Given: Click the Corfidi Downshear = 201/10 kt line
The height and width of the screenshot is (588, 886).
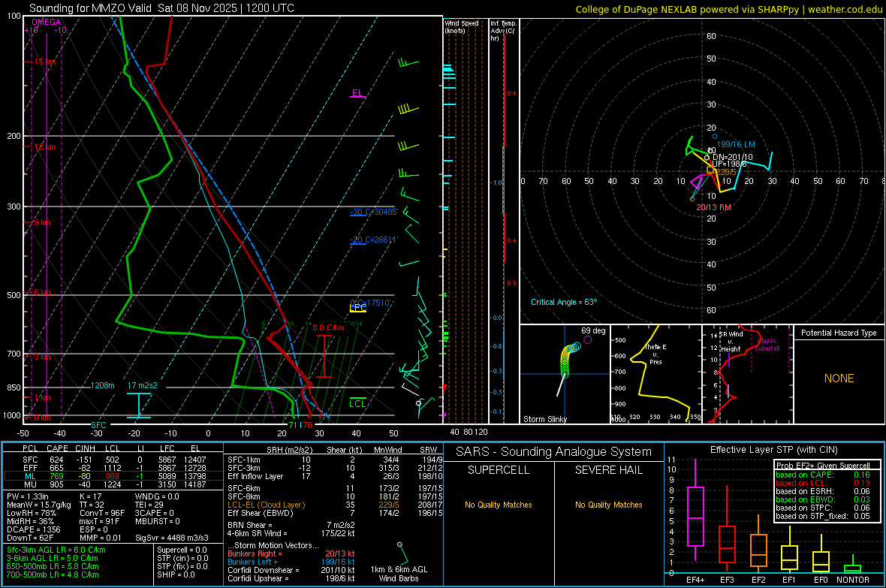Looking at the screenshot, I should pyautogui.click(x=291, y=570).
